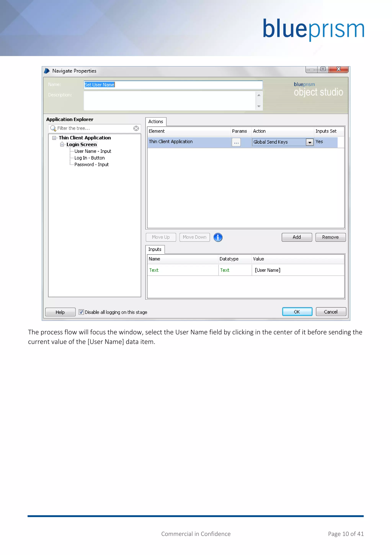Select the Login Screen tree item
The height and width of the screenshot is (555, 392).
[82, 144]
